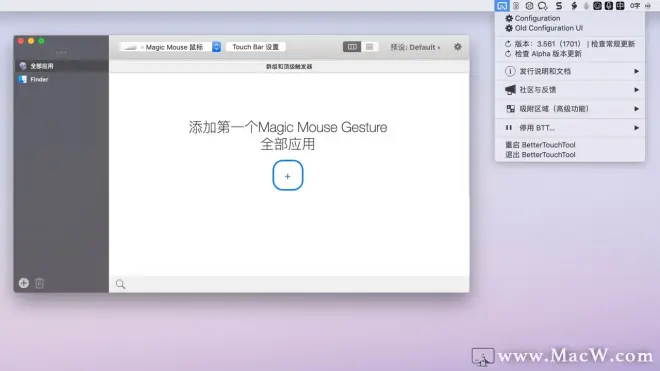The width and height of the screenshot is (660, 371).
Task: Switch to list view layout
Action: (369, 47)
